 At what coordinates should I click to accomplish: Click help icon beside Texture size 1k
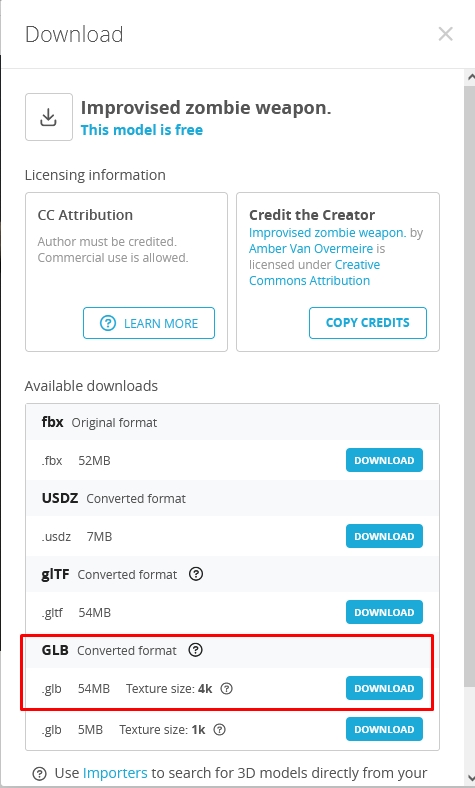(220, 729)
